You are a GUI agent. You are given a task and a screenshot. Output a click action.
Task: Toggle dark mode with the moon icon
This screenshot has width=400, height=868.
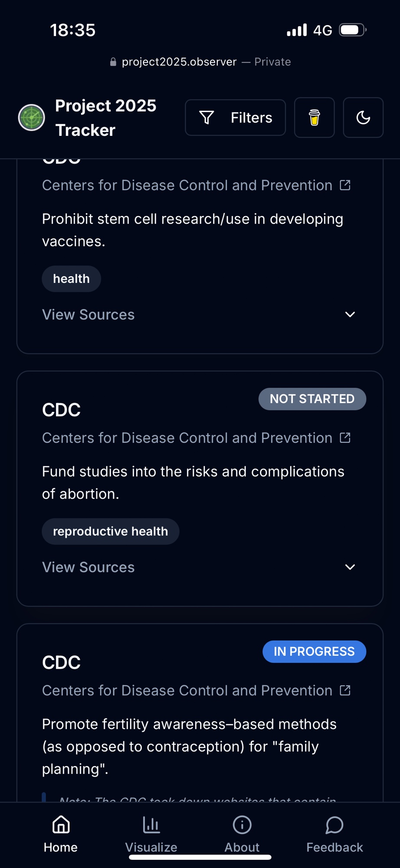click(x=363, y=118)
